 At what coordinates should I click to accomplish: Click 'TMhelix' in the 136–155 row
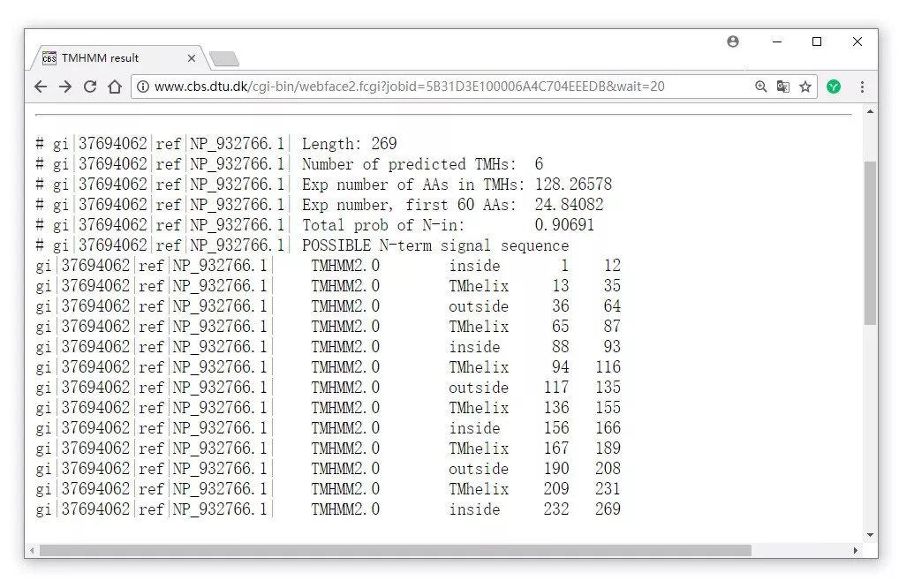click(x=479, y=408)
